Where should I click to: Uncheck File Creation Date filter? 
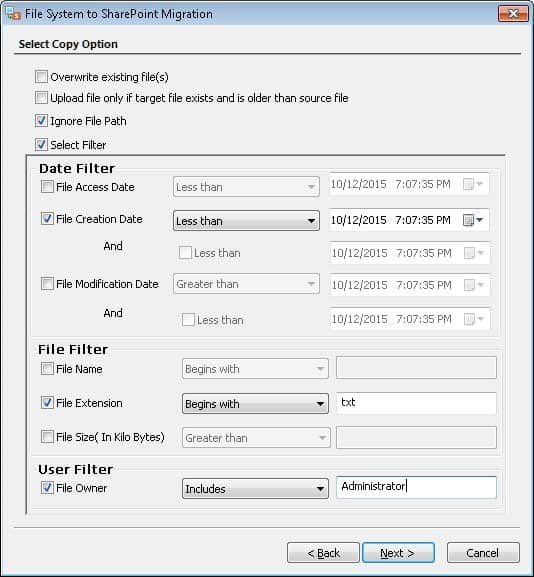[47, 219]
